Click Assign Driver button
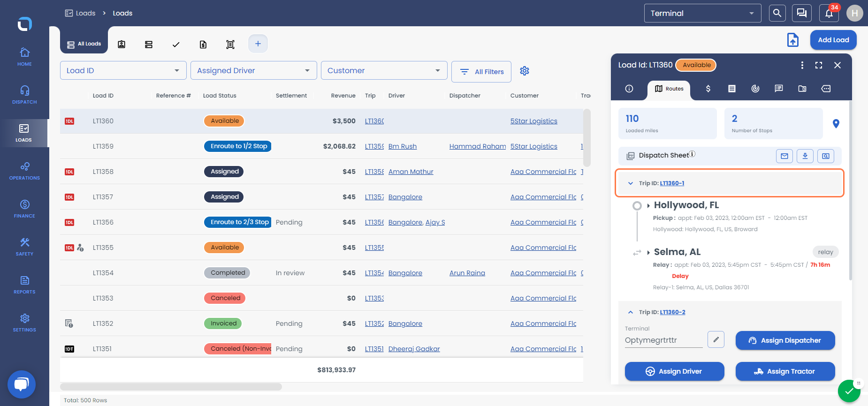Screen dimensions: 868x406 click(674, 371)
